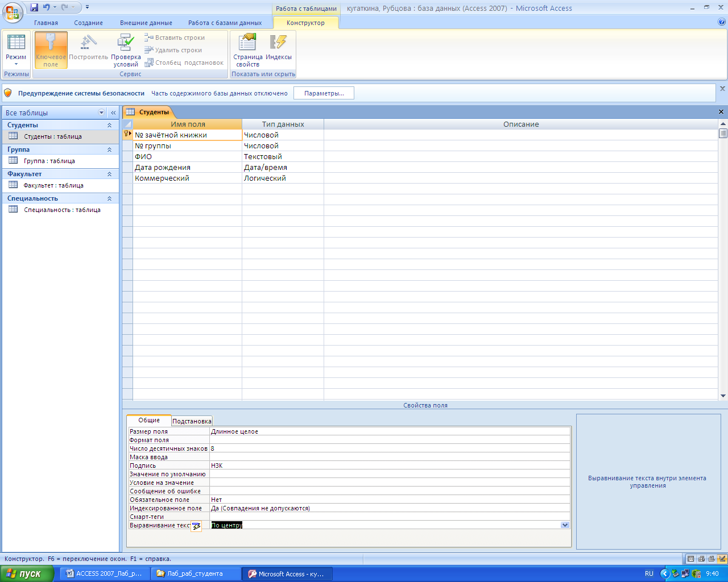The height and width of the screenshot is (582, 728).
Task: Switch to the Создание ribbon tab
Action: tap(88, 23)
